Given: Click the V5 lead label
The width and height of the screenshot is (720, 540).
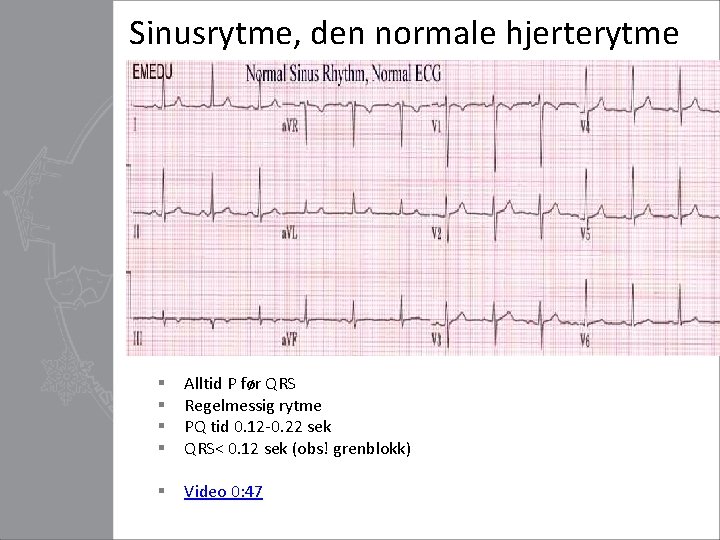Looking at the screenshot, I should pyautogui.click(x=585, y=234).
